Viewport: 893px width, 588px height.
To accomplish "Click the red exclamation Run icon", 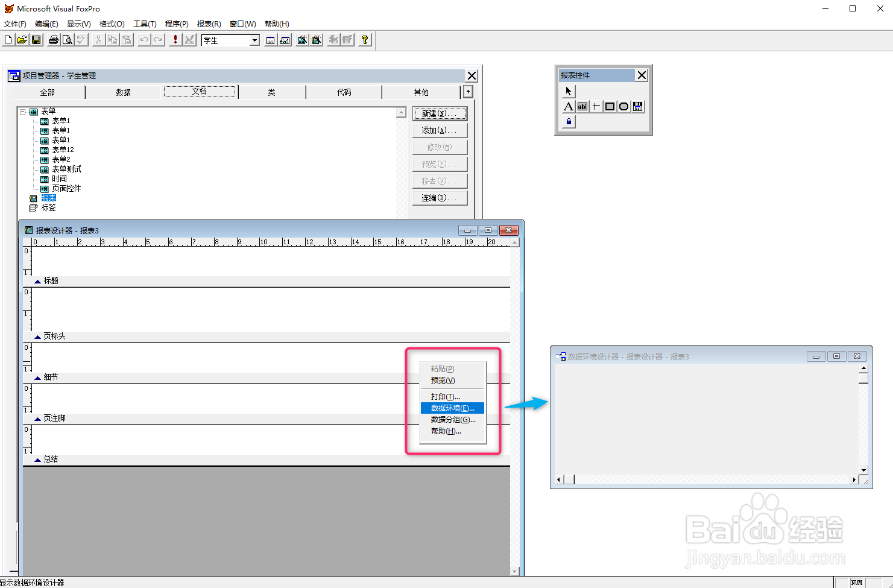I will 175,40.
